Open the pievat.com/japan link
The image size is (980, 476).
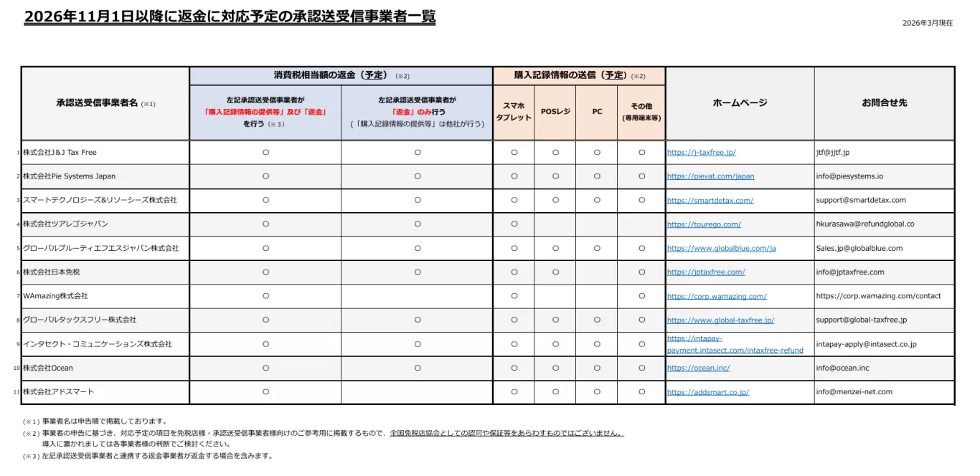[x=710, y=176]
